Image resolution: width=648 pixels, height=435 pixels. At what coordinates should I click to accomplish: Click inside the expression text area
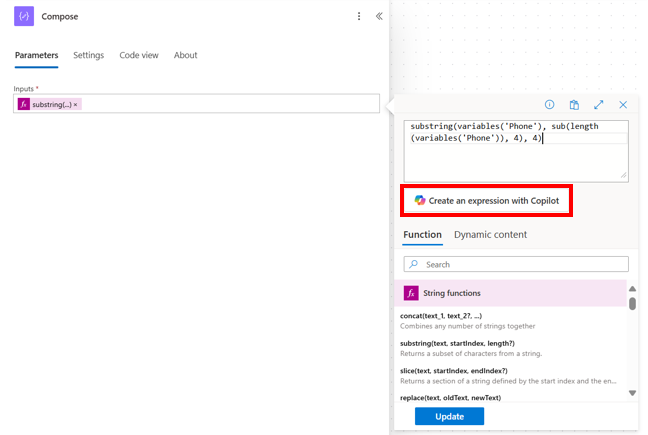pyautogui.click(x=516, y=151)
